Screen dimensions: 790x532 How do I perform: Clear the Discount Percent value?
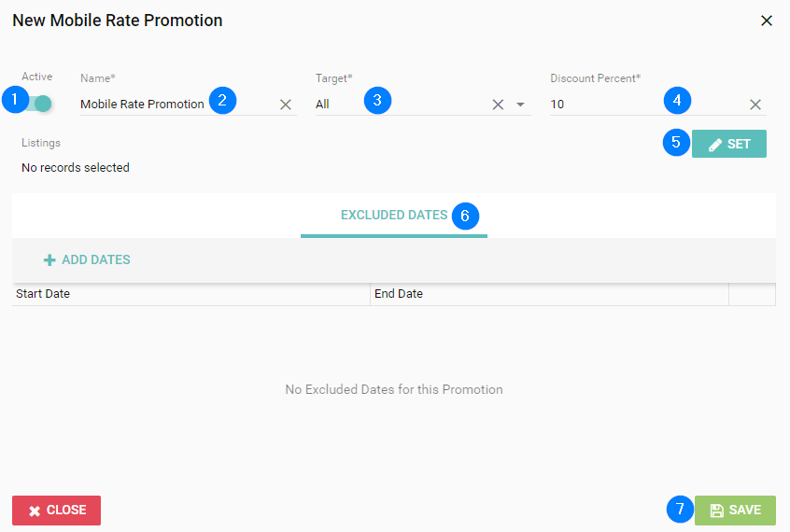coord(755,105)
